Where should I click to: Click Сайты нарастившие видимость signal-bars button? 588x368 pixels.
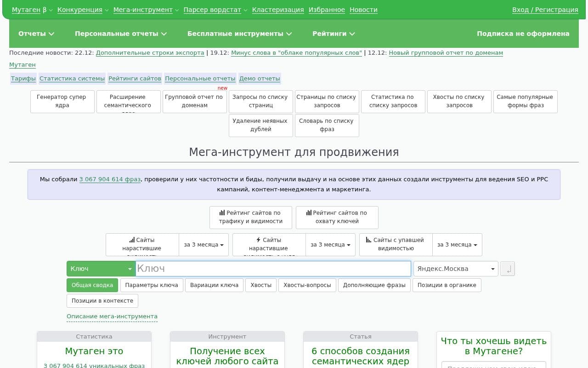pos(142,245)
